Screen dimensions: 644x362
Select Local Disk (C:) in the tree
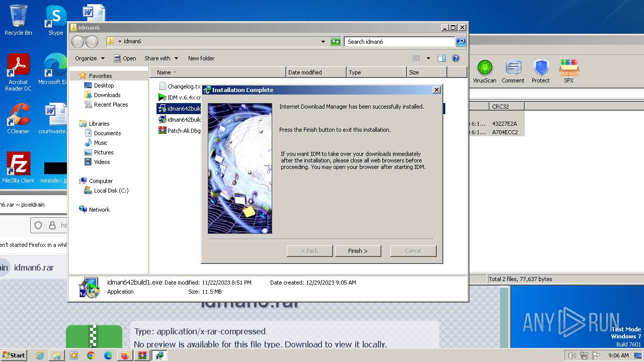coord(111,191)
